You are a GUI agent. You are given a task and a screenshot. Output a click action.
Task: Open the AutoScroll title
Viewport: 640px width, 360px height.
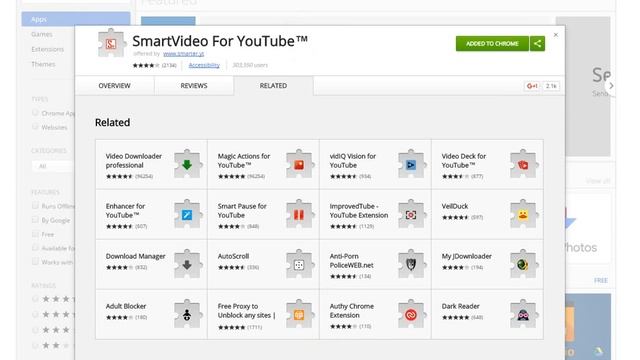(233, 256)
